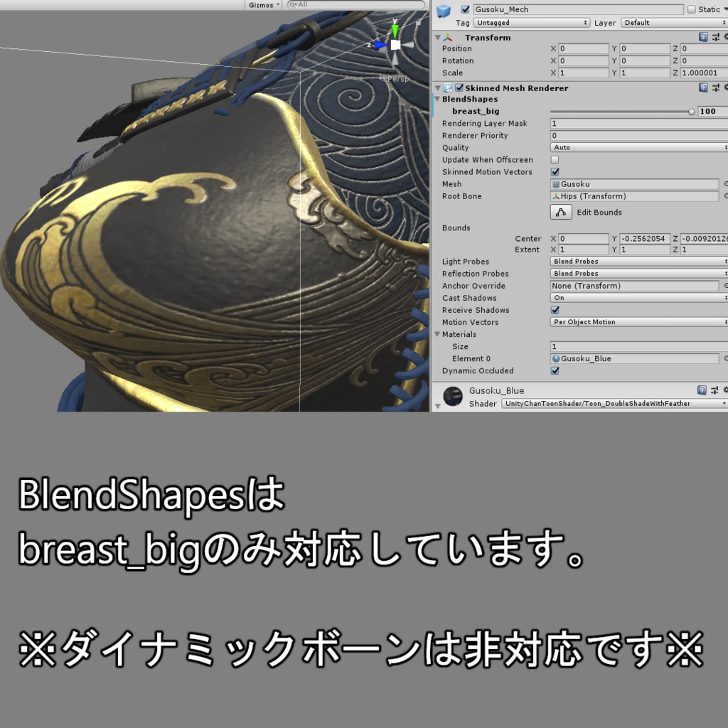The height and width of the screenshot is (728, 728).
Task: Open the Shader selection menu
Action: tap(613, 403)
